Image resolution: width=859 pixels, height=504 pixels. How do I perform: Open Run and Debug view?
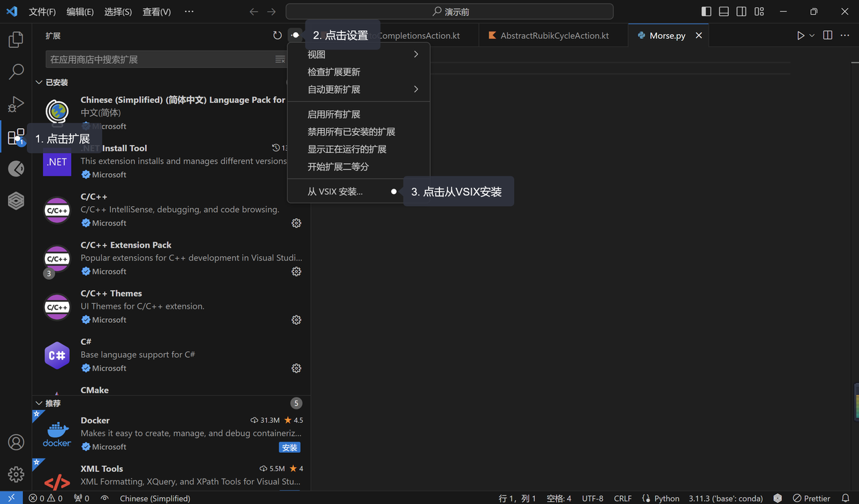click(x=16, y=104)
